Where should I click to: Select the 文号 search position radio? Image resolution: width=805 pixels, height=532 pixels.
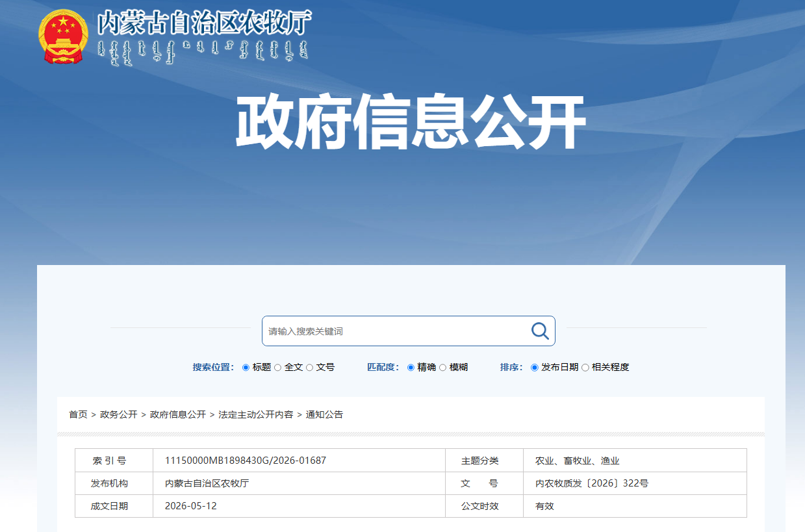(x=309, y=368)
